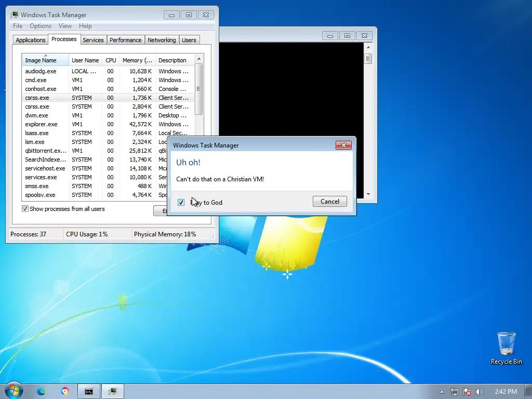Select the lsm.exe process row
This screenshot has height=399, width=532.
tap(95, 142)
